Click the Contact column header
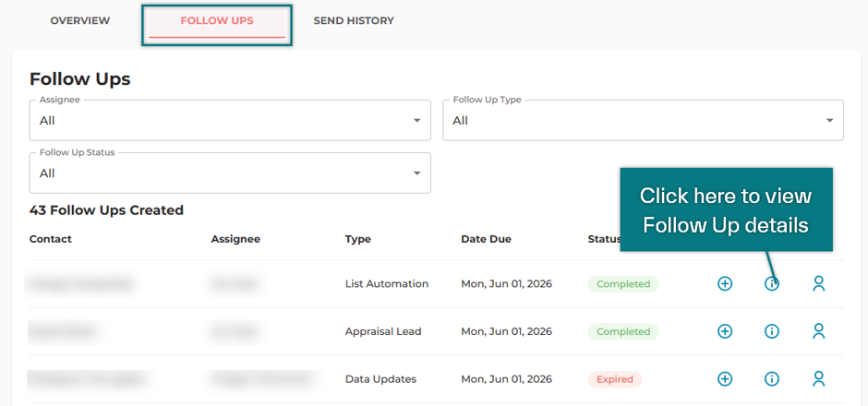Image resolution: width=868 pixels, height=406 pixels. (51, 239)
